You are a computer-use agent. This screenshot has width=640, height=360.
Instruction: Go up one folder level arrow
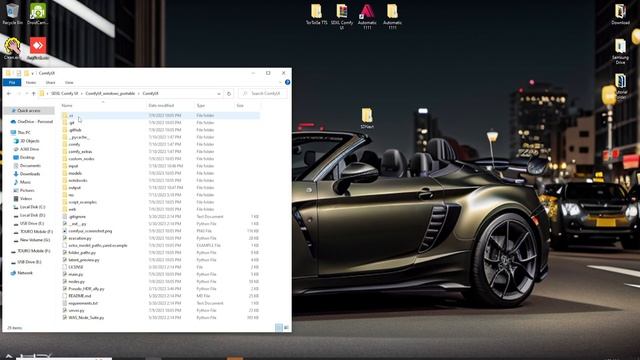pyautogui.click(x=33, y=93)
